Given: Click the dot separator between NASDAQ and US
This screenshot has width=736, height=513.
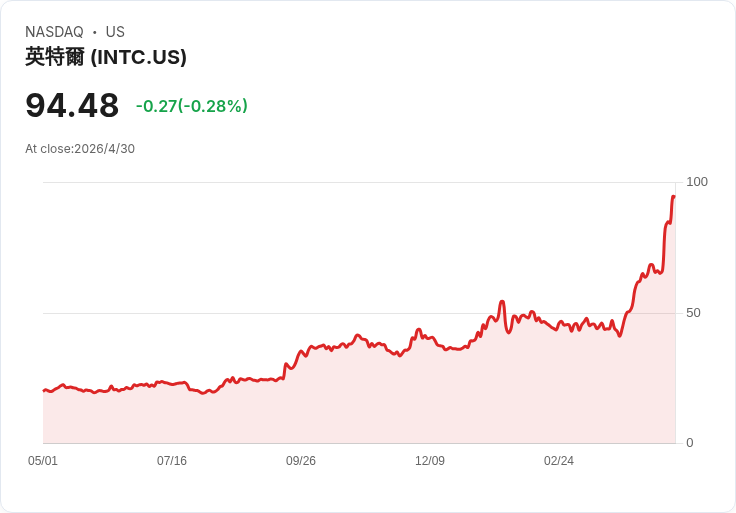Looking at the screenshot, I should 95,32.
